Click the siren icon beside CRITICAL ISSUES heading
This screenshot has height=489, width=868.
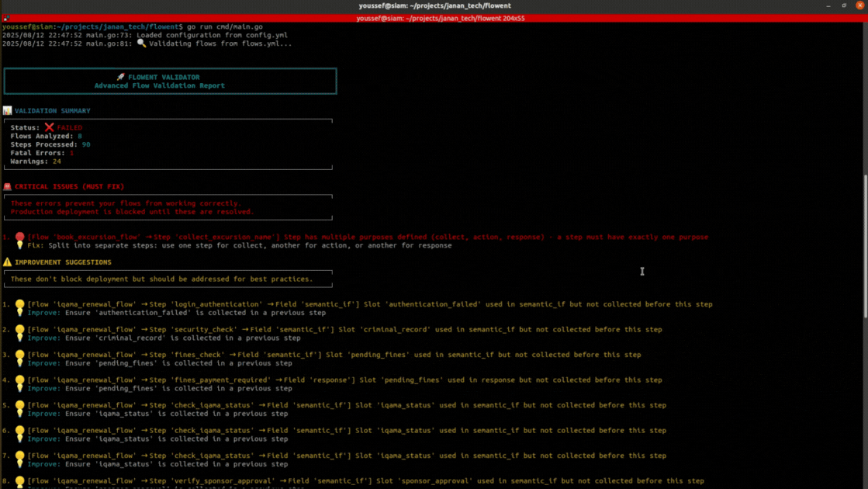[x=8, y=186]
